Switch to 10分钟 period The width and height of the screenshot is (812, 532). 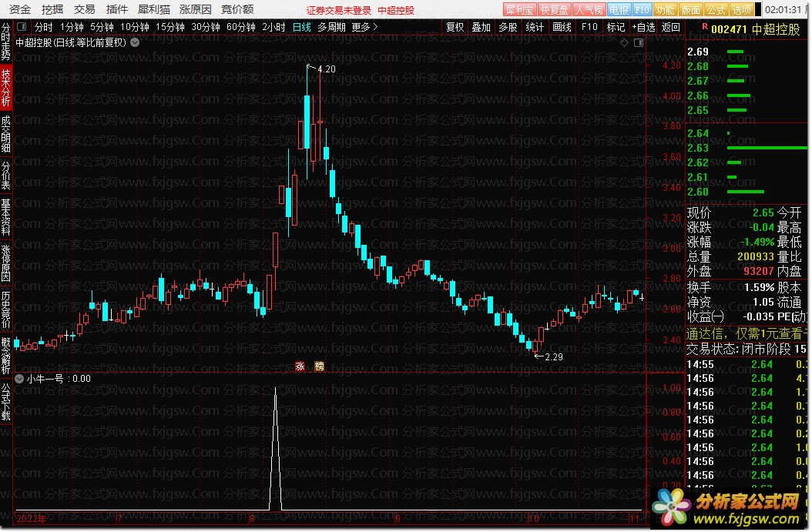(x=135, y=27)
